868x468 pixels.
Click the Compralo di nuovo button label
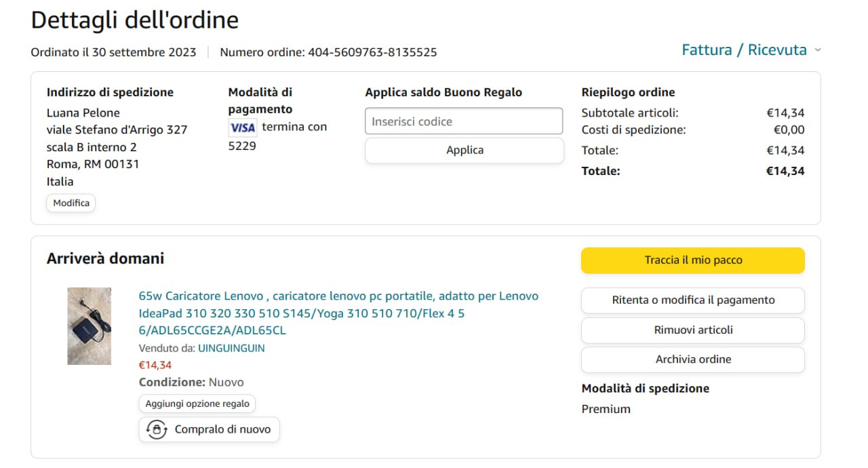(x=222, y=429)
